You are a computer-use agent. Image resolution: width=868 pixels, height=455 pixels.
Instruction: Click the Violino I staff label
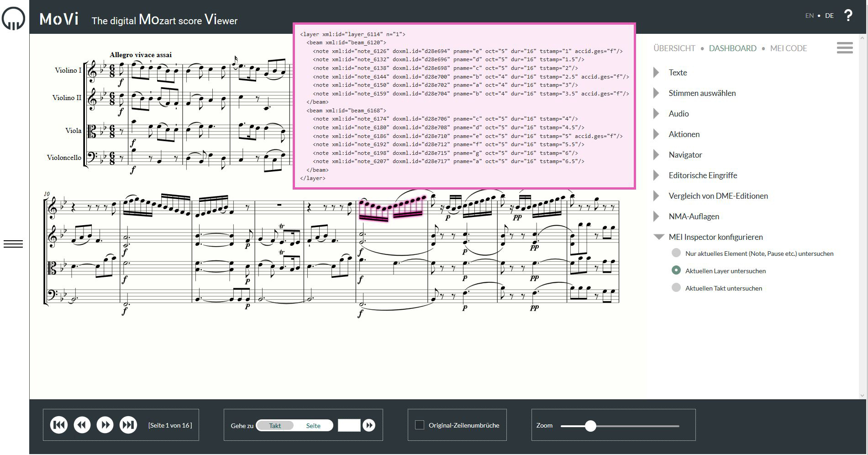(x=68, y=70)
